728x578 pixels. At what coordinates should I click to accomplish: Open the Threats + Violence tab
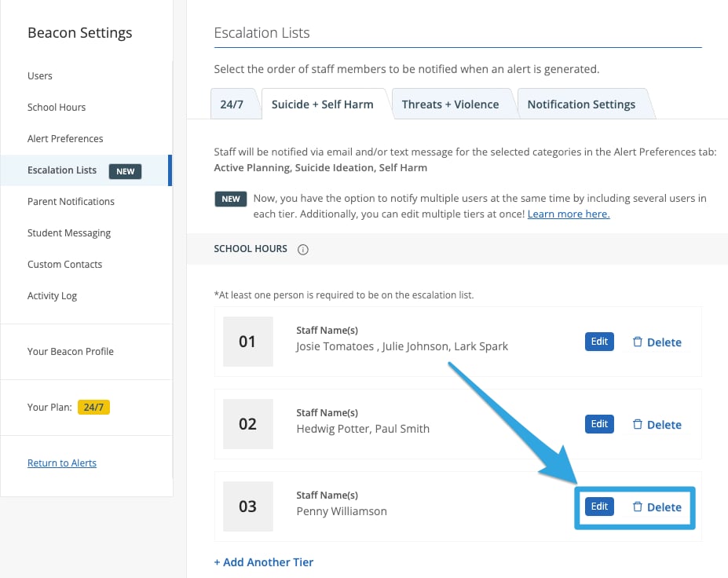(450, 104)
